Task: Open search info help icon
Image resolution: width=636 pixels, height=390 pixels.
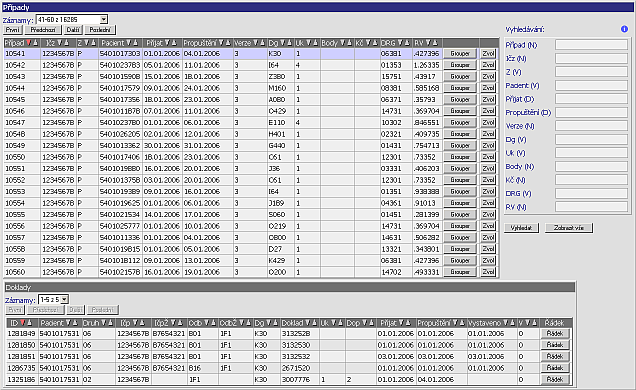Action: tap(624, 29)
